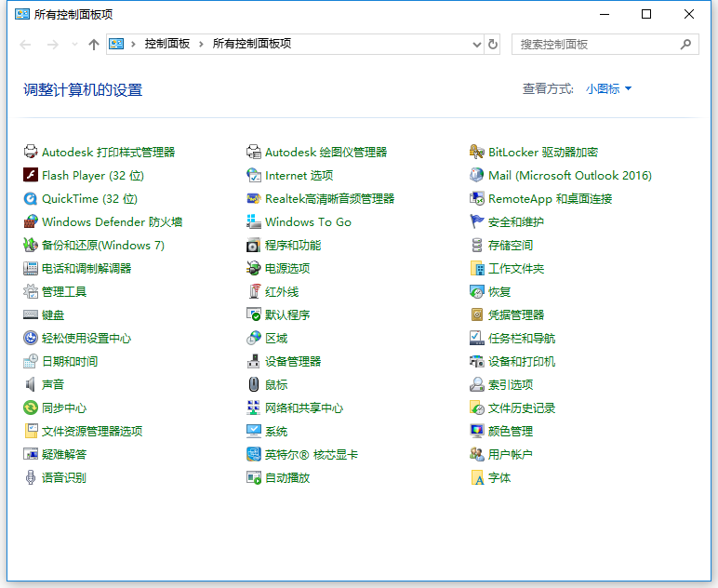The height and width of the screenshot is (588, 718).
Task: Click Windows Defender 防火墙 icon
Action: click(x=30, y=221)
